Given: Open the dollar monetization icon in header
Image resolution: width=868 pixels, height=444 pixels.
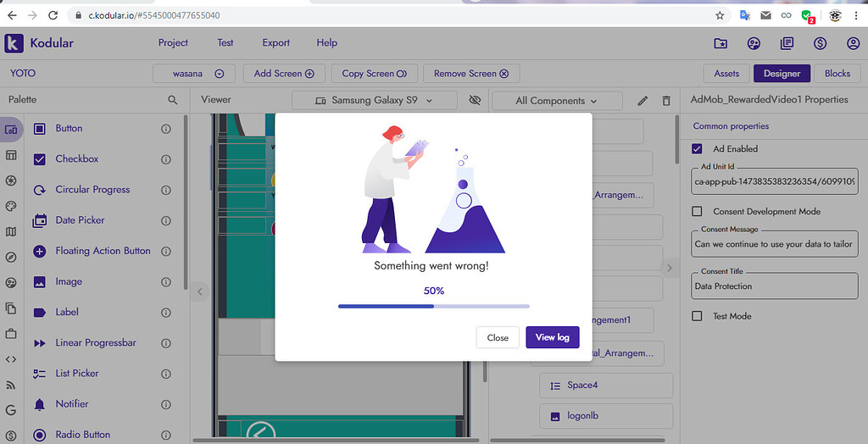Looking at the screenshot, I should (820, 43).
